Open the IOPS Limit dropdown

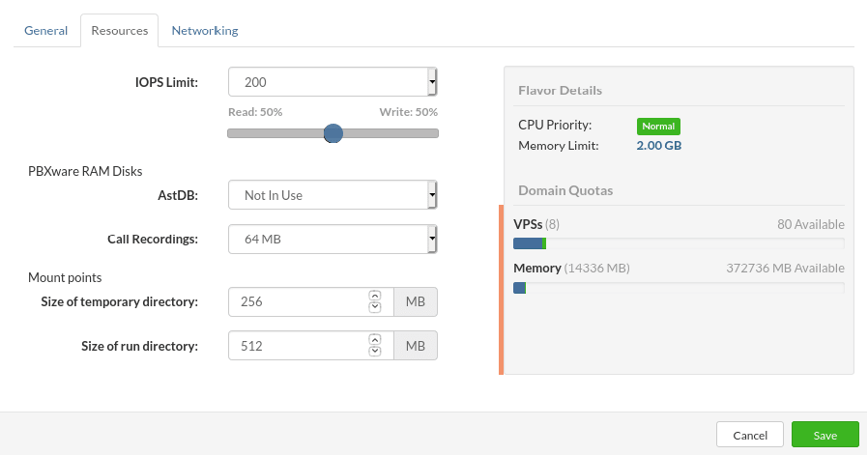point(333,82)
